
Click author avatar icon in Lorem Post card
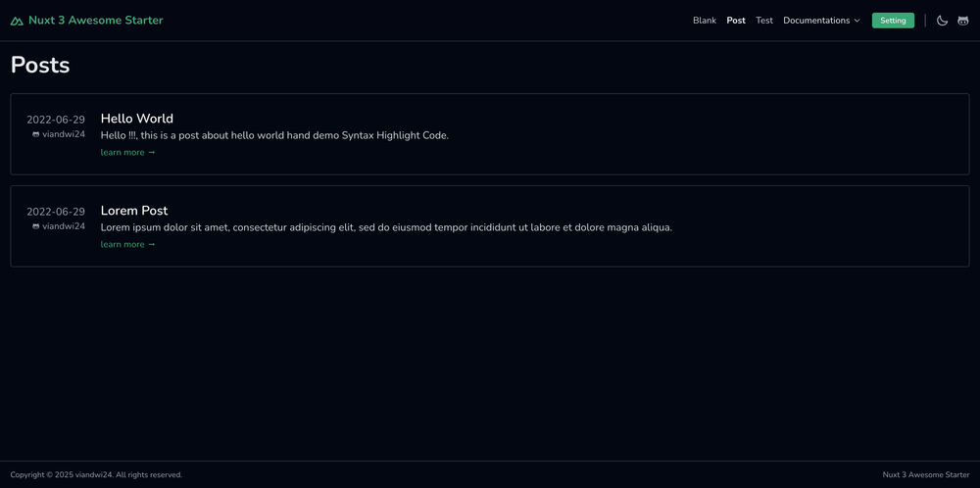(35, 226)
